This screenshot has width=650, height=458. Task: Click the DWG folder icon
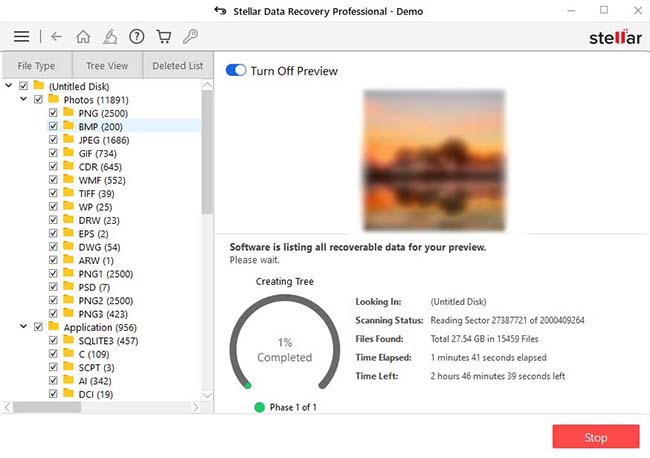(x=68, y=246)
